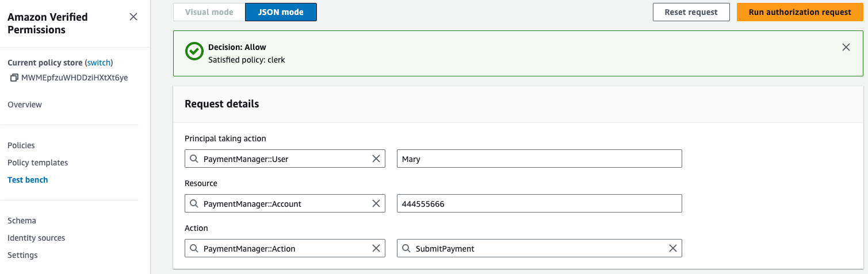Screen dimensions: 868x274
Task: Open Policy templates
Action: [x=38, y=163]
